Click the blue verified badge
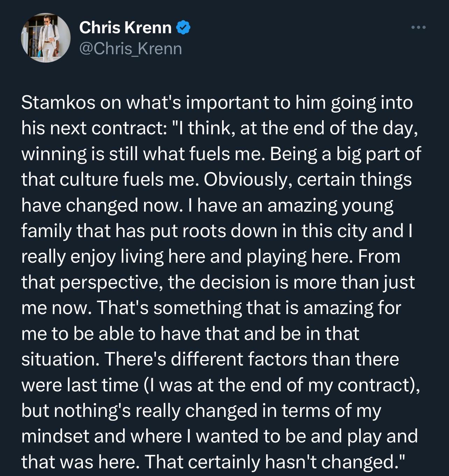The height and width of the screenshot is (476, 449). [184, 28]
